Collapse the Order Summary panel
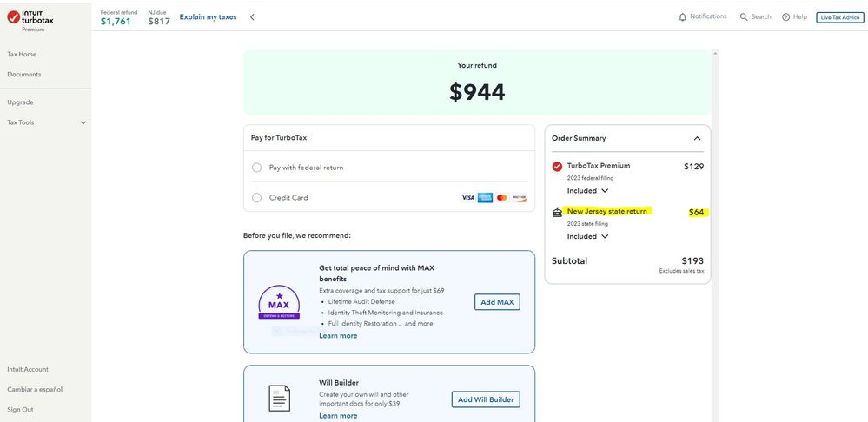Viewport: 868px width, 422px height. tap(697, 138)
